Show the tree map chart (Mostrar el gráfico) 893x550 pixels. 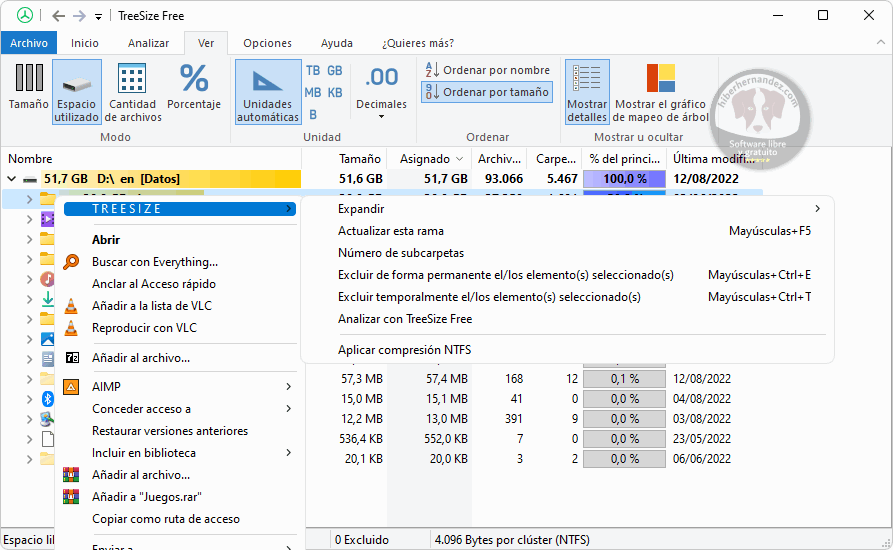pos(661,91)
